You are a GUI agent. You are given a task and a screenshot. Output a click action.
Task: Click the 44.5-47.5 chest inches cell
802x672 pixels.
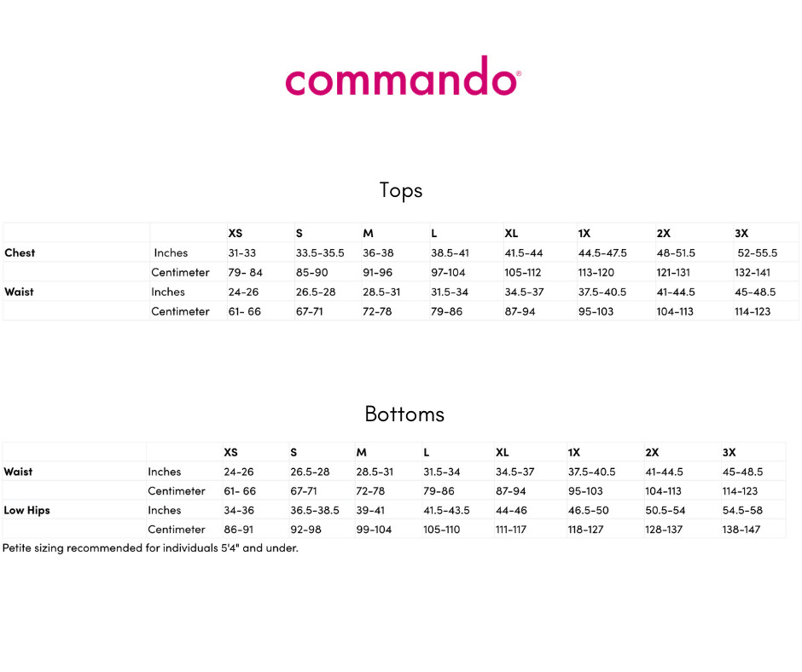602,252
